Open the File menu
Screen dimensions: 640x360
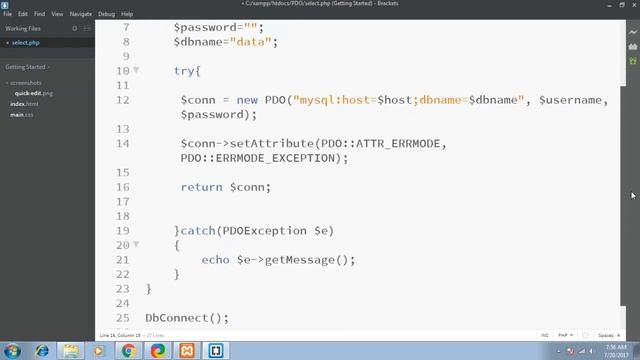[x=7, y=14]
